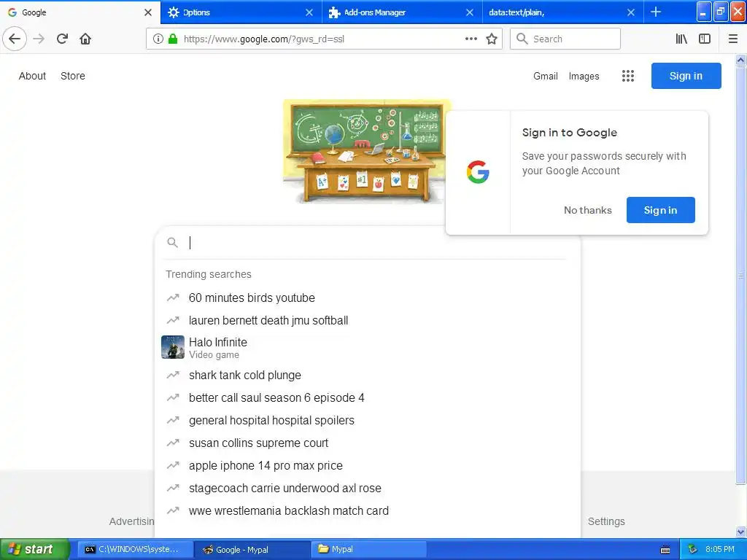Click the page vertical scrollbar thumb
747x560 pixels.
pos(740,275)
